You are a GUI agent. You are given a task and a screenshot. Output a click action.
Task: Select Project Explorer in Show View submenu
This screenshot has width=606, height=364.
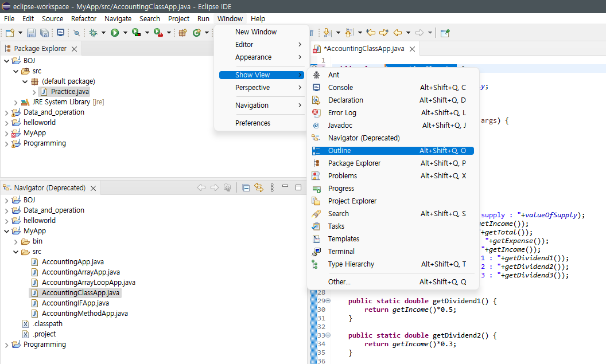[393, 201]
